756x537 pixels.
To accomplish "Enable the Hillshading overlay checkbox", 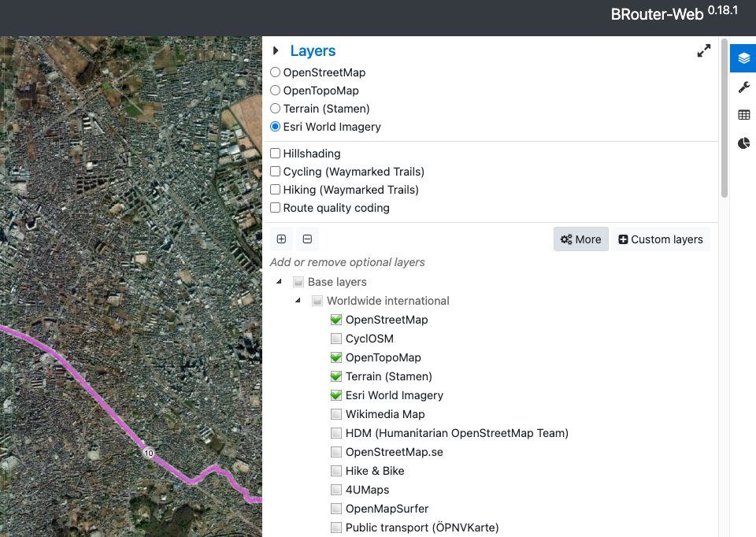I will (276, 154).
